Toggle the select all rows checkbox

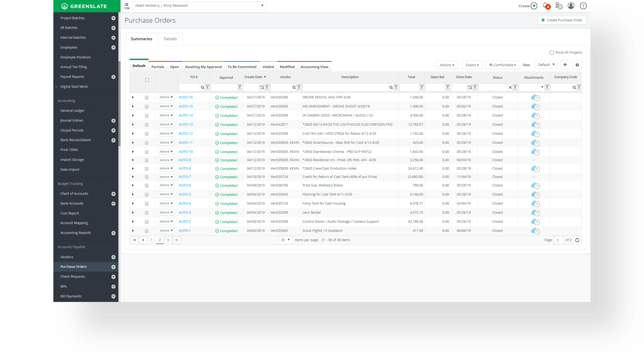click(x=147, y=80)
